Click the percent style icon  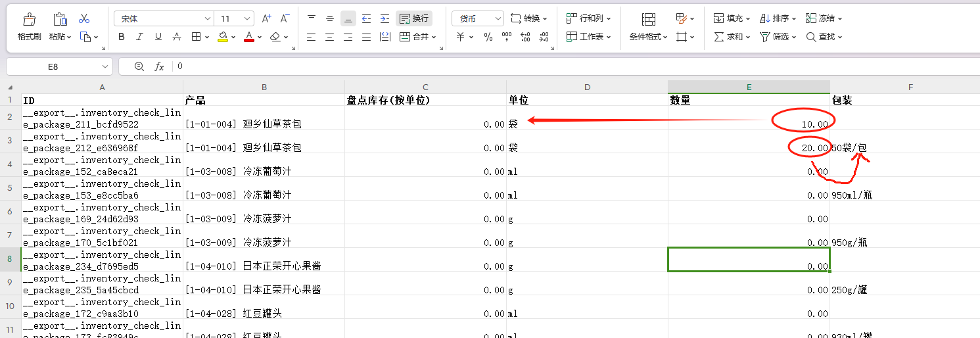(x=488, y=37)
